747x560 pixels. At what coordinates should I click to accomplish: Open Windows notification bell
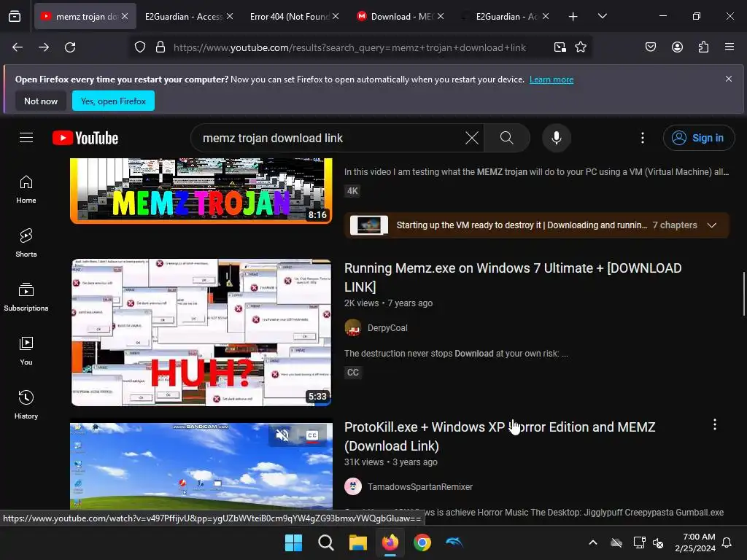[727, 542]
